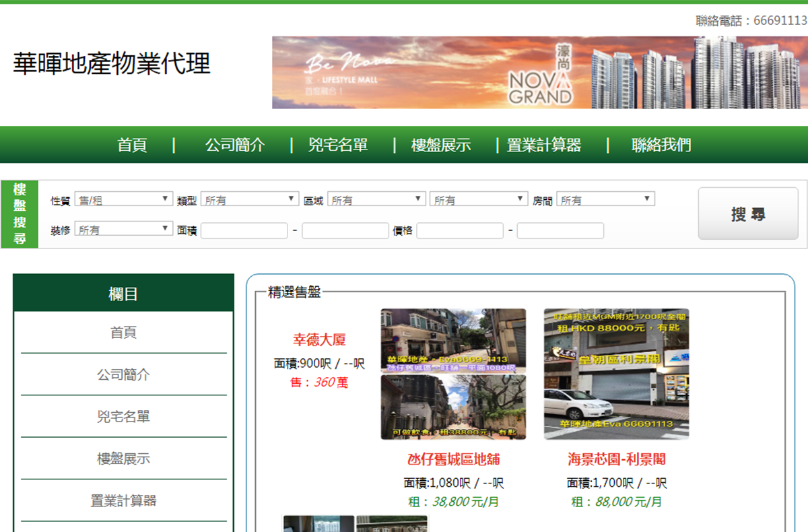Expand the first 區域 dropdown
This screenshot has width=808, height=532.
pyautogui.click(x=376, y=199)
